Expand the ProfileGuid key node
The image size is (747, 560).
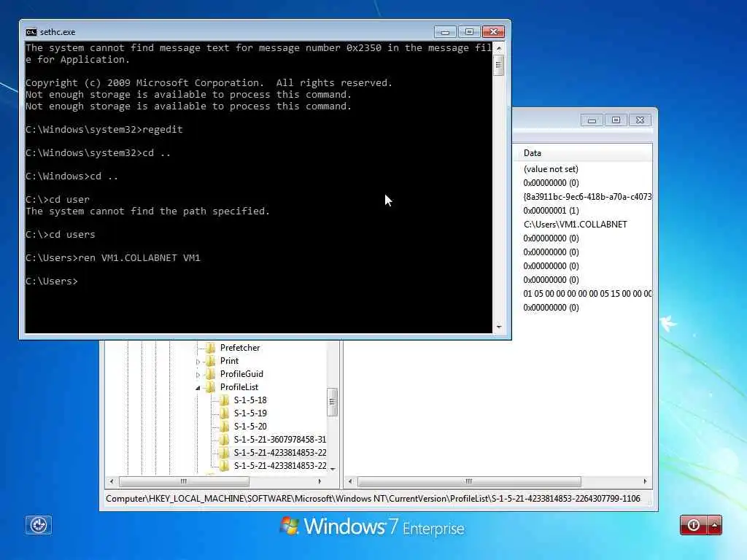coord(198,374)
